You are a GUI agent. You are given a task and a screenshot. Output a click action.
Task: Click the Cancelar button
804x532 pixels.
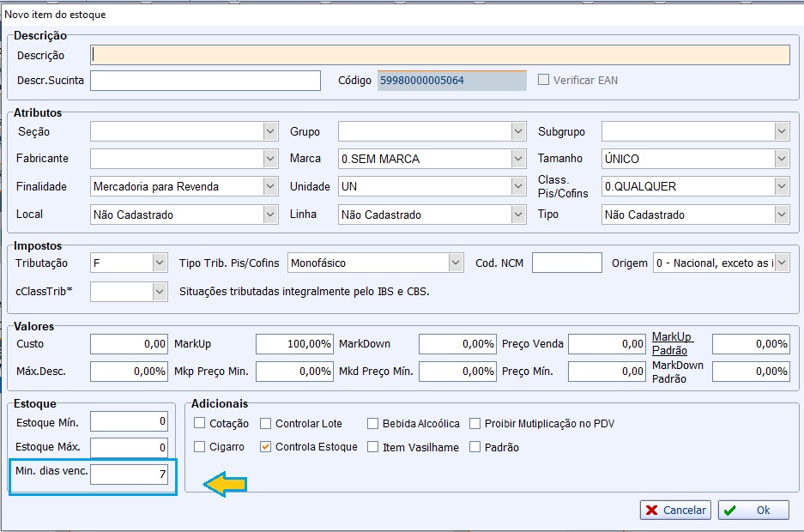675,510
